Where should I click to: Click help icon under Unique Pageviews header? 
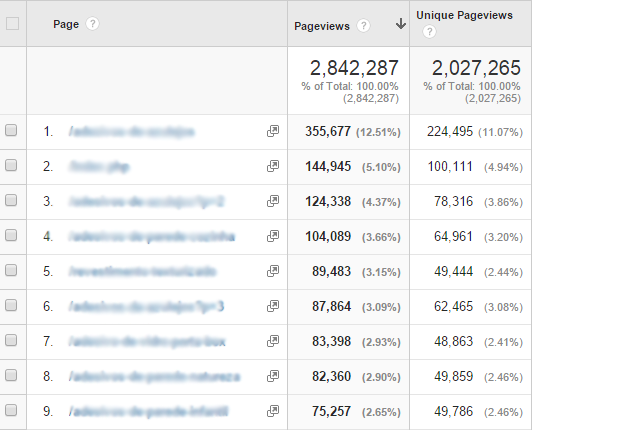click(429, 31)
